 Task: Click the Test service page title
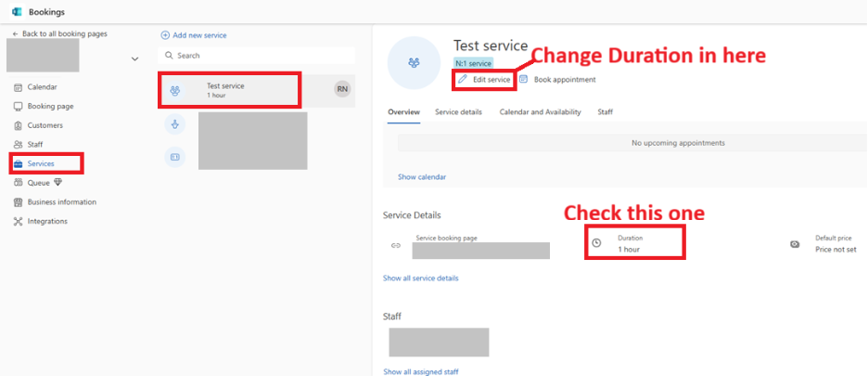[491, 45]
